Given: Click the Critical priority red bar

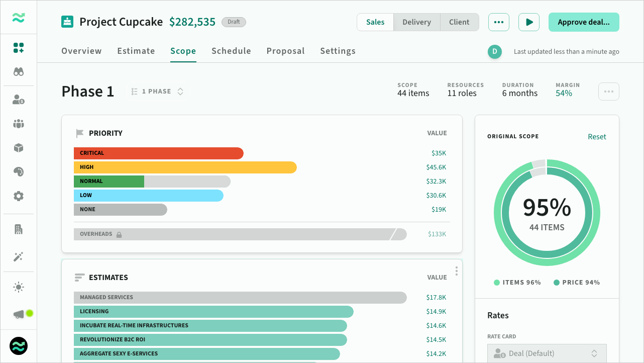Looking at the screenshot, I should coord(158,153).
